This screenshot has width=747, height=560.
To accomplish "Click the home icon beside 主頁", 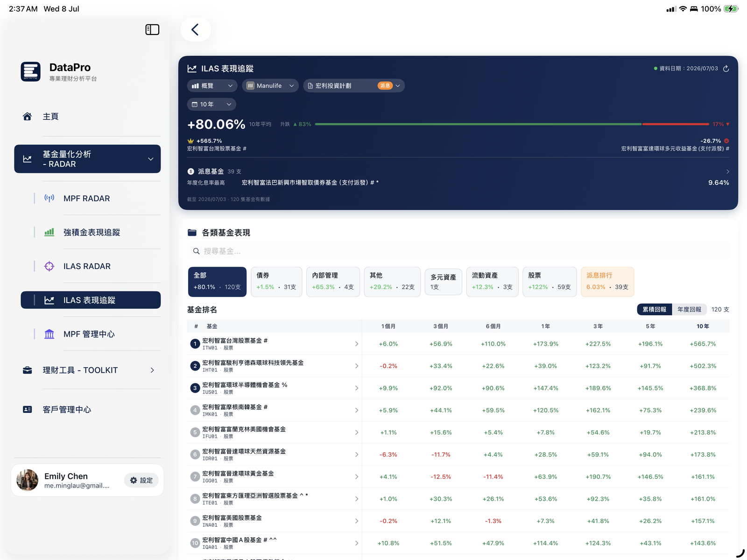I will click(x=28, y=116).
